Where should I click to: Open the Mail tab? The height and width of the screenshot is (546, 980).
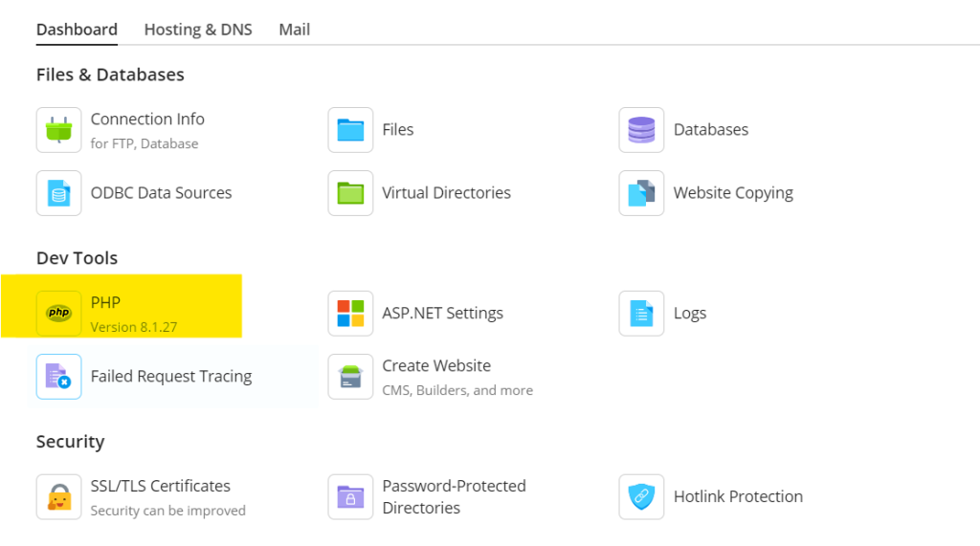pos(295,30)
